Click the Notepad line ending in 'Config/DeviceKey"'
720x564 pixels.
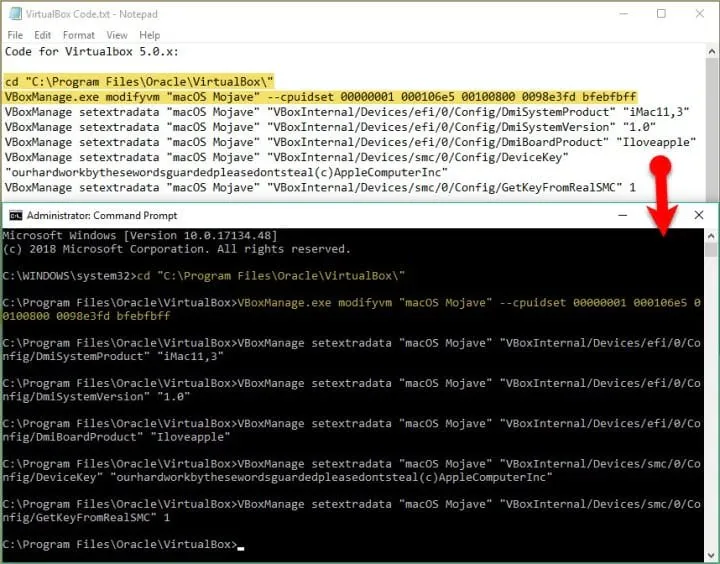pos(287,158)
